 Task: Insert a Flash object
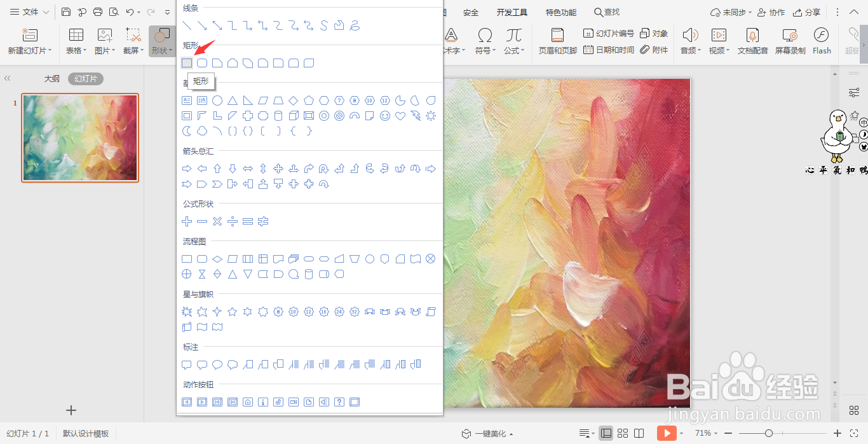(822, 41)
